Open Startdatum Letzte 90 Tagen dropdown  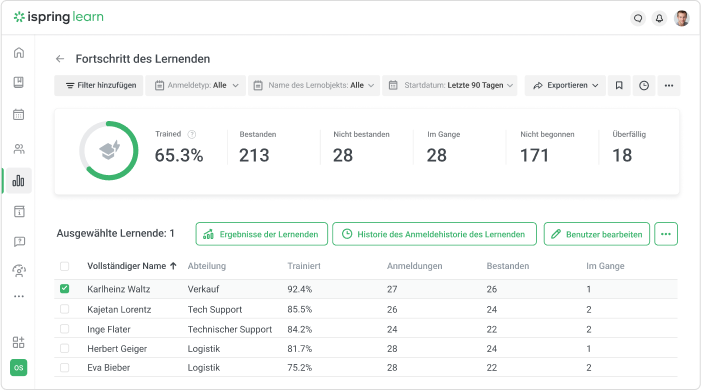point(450,85)
